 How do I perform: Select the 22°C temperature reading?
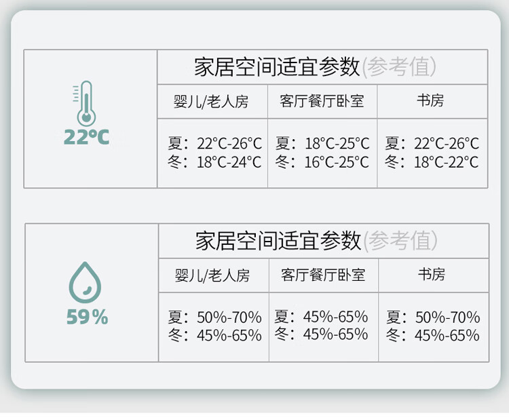pos(86,137)
